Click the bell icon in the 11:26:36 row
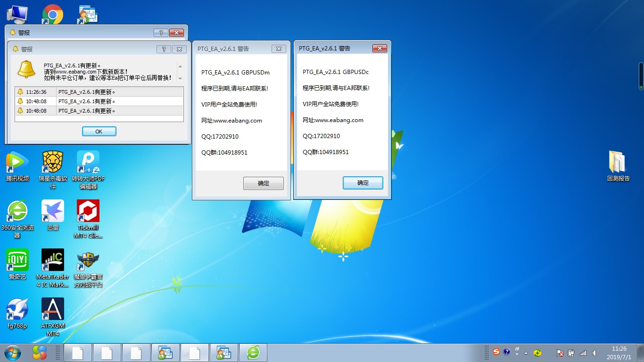Viewport: 644px width, 362px height. (x=20, y=92)
